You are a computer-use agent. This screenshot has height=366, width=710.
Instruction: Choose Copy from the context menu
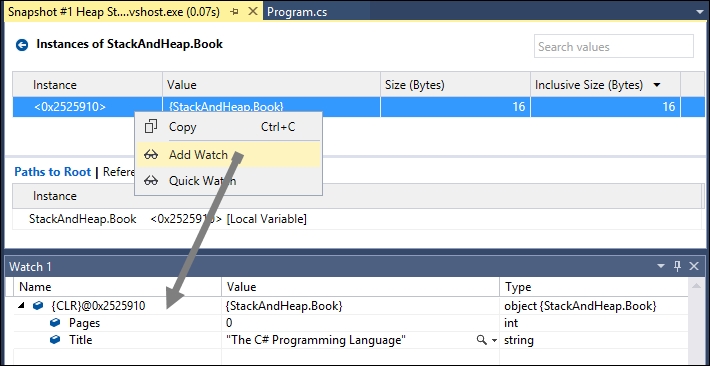tap(228, 127)
